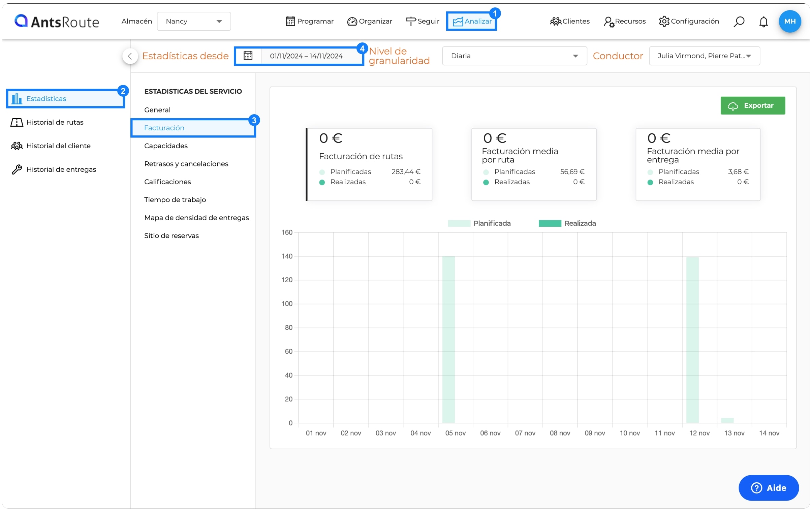Image resolution: width=812 pixels, height=512 pixels.
Task: Click the Organizar gauge icon
Action: [352, 21]
